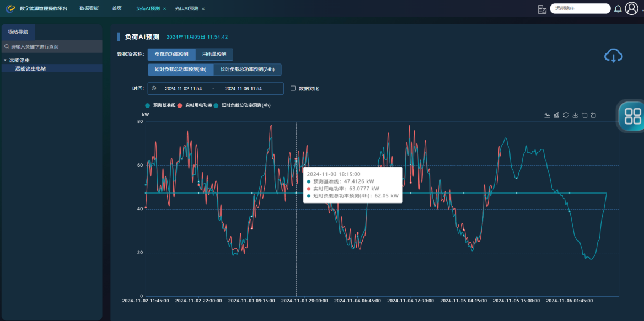This screenshot has height=321, width=644.
Task: Click the cloud download icon
Action: click(x=613, y=55)
